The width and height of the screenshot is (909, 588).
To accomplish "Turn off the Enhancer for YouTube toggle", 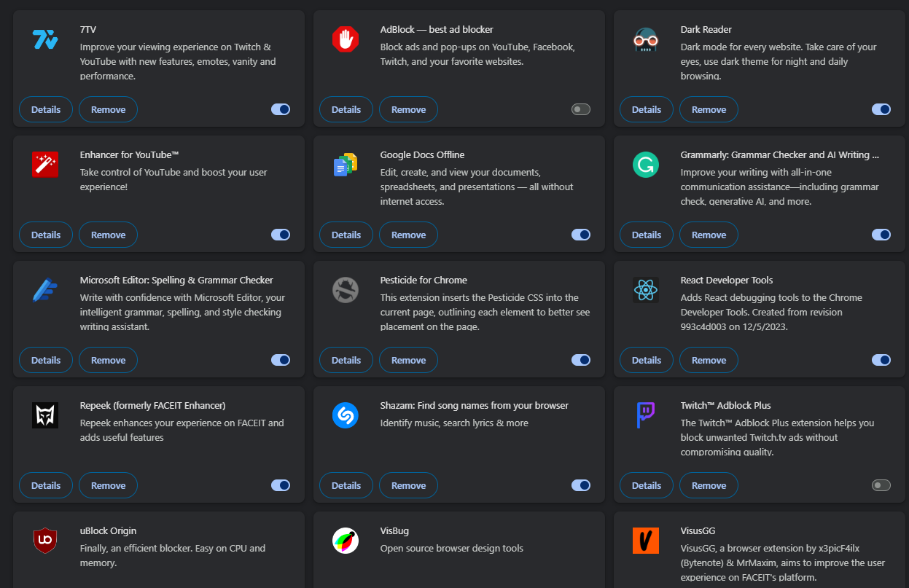I will click(281, 235).
